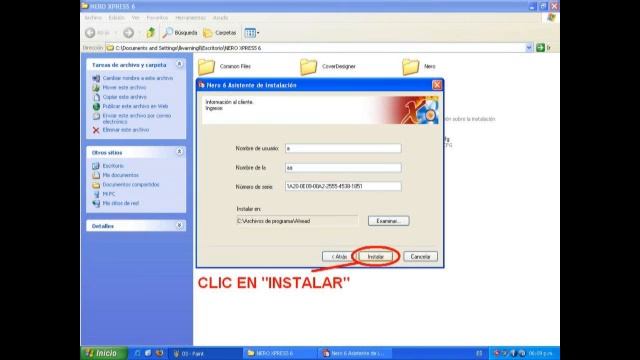Click Copiar este archivo
The image size is (640, 360).
tap(124, 97)
